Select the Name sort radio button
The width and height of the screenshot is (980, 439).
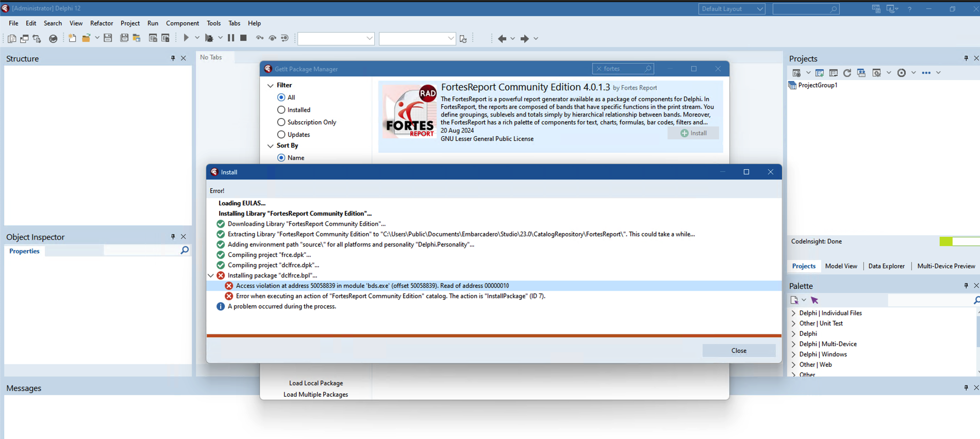click(x=281, y=158)
